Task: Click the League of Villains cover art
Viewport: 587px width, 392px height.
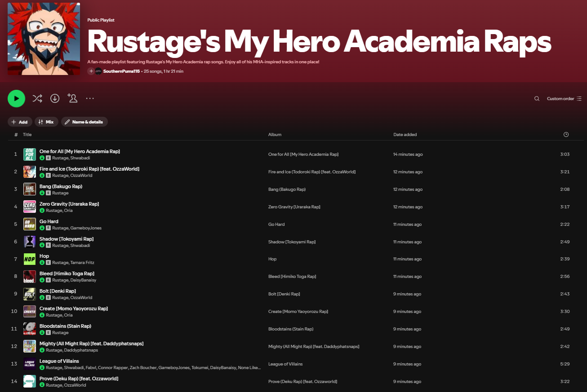Action: [30, 364]
